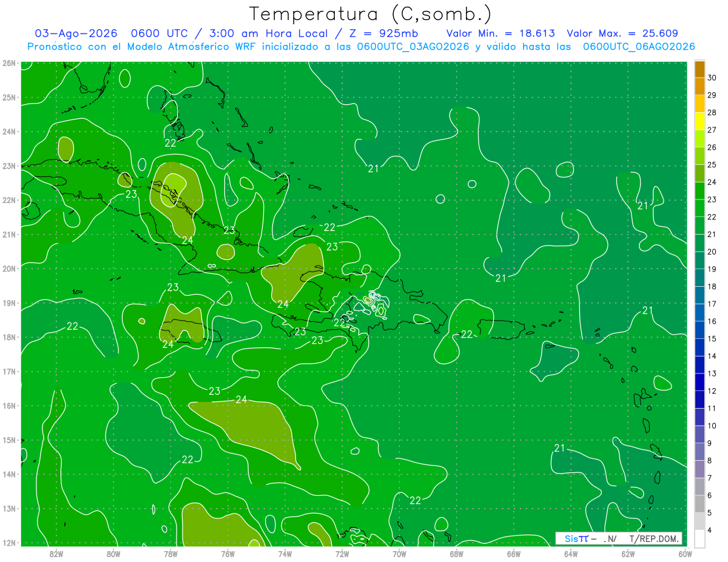Click the map title 'Temperatura (C,somb.)'

click(x=370, y=14)
